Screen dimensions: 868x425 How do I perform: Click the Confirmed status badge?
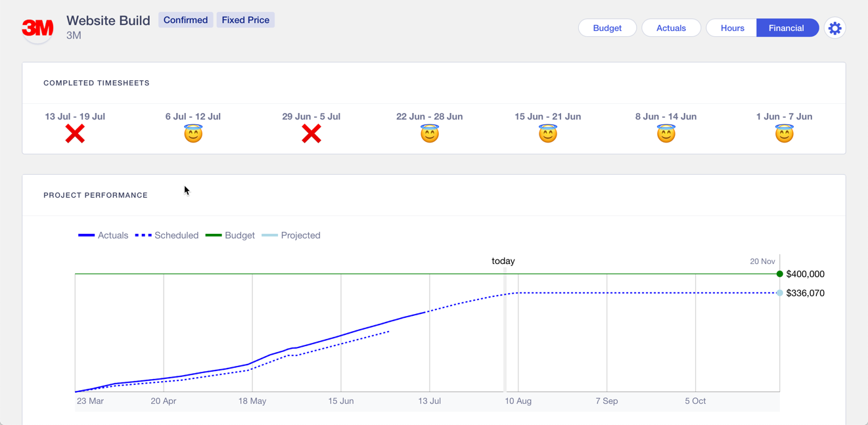(x=185, y=20)
